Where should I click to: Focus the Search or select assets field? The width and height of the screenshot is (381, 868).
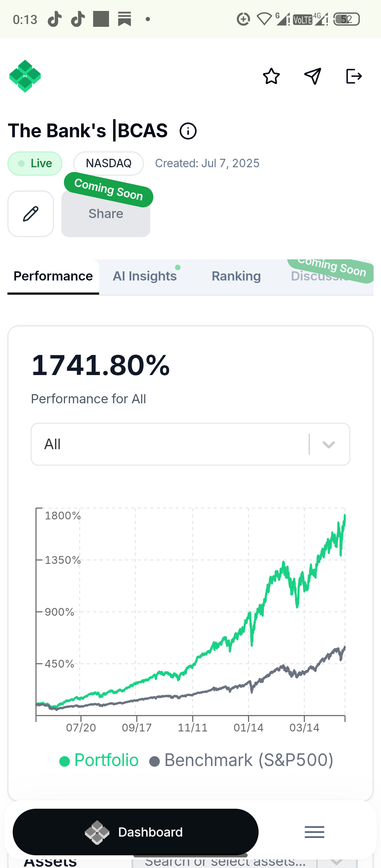pos(225,862)
